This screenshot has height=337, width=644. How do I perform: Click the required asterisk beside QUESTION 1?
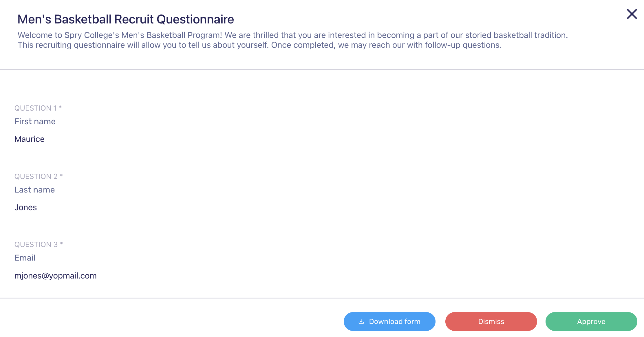[x=60, y=107]
